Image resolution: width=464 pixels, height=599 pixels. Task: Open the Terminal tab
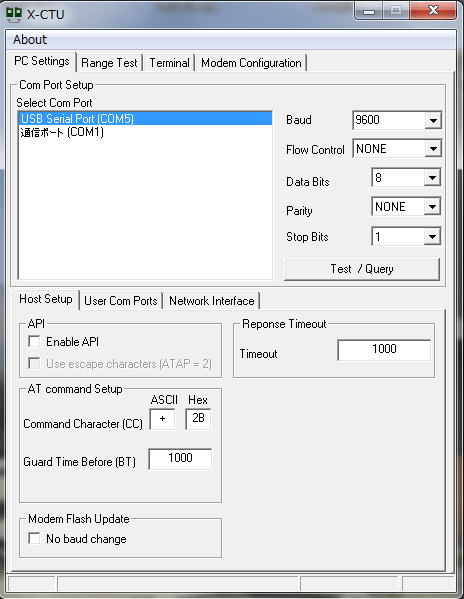point(169,63)
